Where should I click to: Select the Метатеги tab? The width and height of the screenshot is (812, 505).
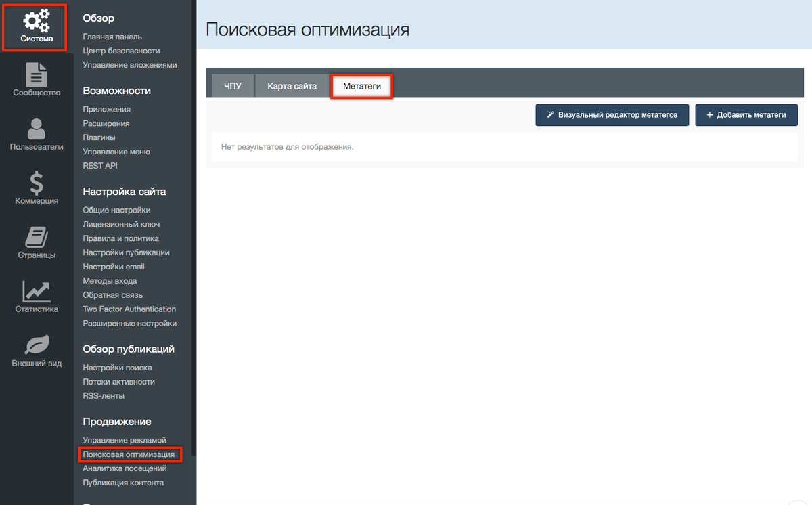(362, 87)
